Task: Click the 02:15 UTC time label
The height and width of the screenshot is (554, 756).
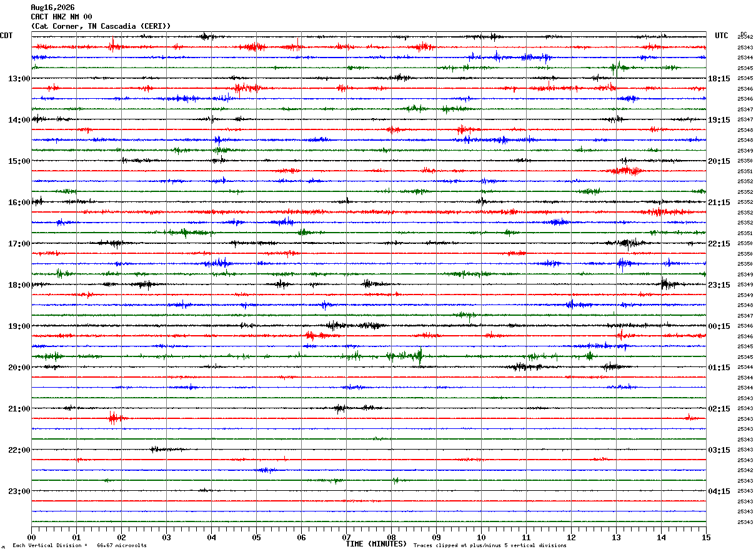Action: coord(719,409)
